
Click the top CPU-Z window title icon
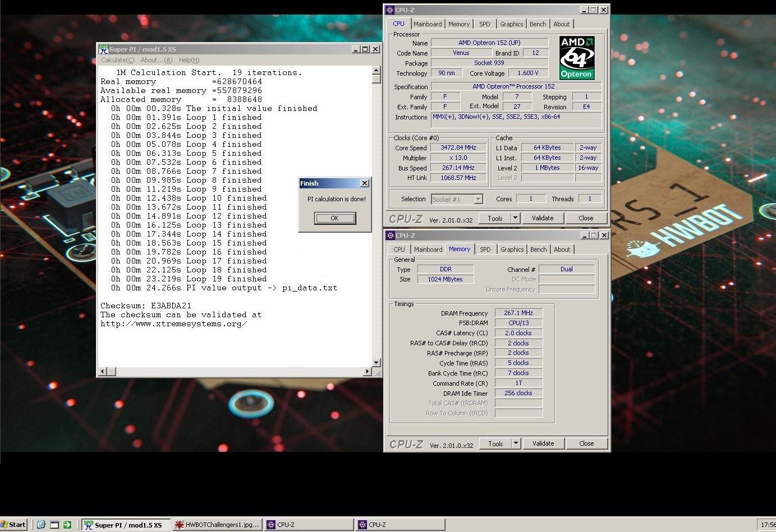tap(391, 10)
